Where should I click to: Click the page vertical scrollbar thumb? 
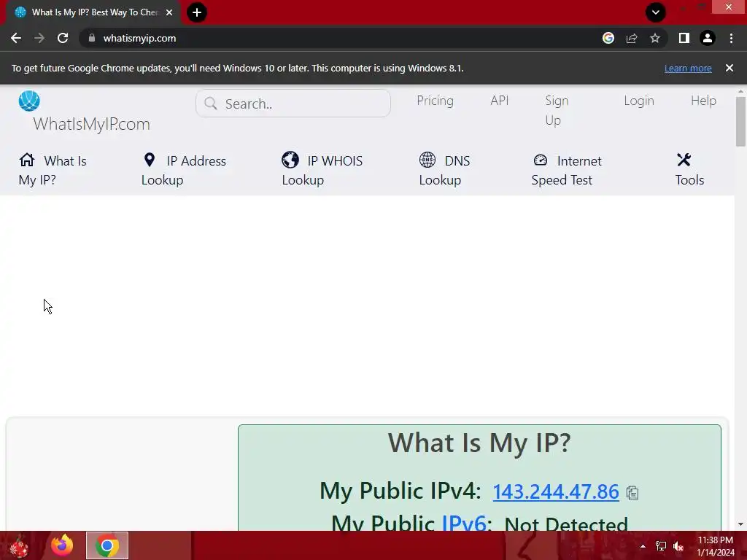(740, 122)
